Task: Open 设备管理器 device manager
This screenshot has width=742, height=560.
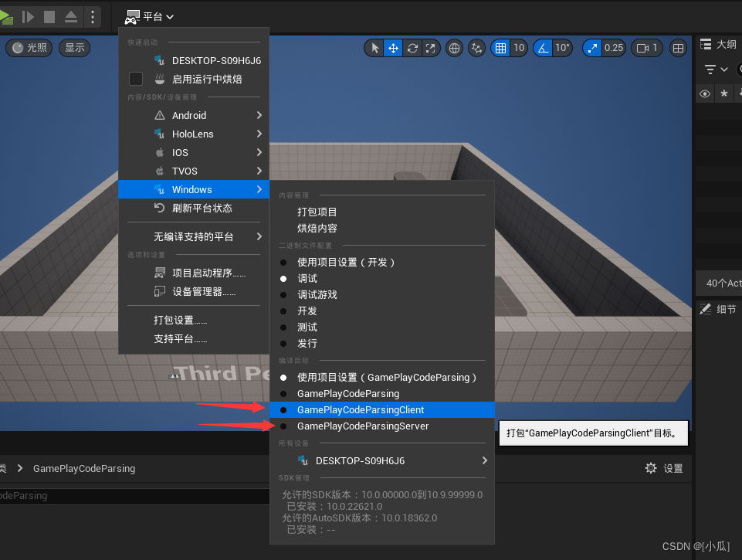Action: click(x=194, y=292)
